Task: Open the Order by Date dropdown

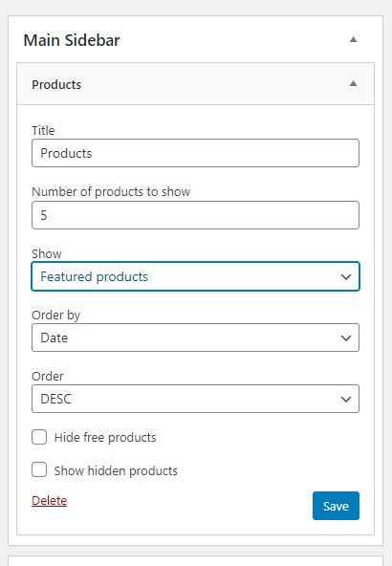Action: point(195,337)
